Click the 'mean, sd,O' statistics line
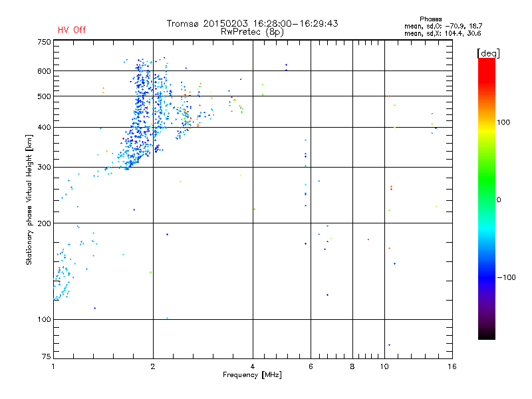This screenshot has height=399, width=532. click(x=443, y=26)
